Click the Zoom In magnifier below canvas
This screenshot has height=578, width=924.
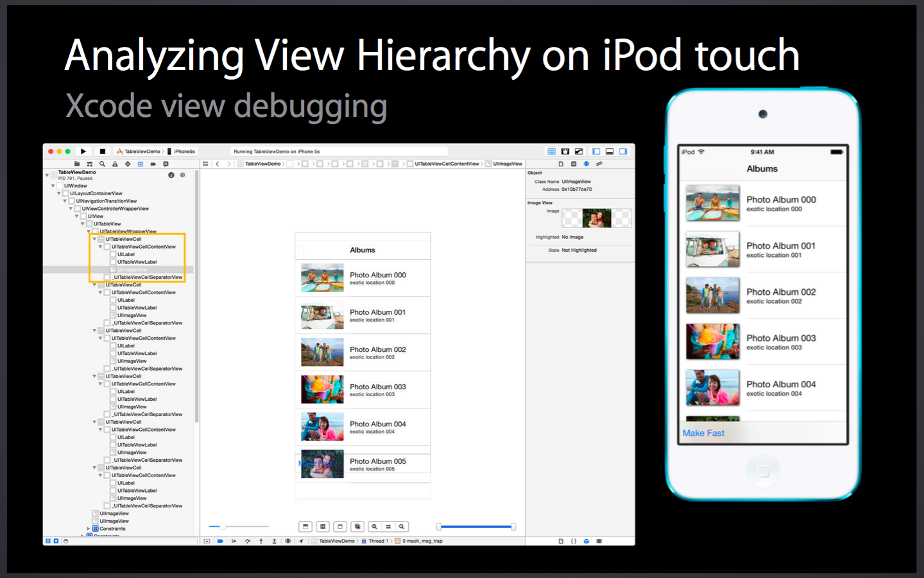click(402, 527)
